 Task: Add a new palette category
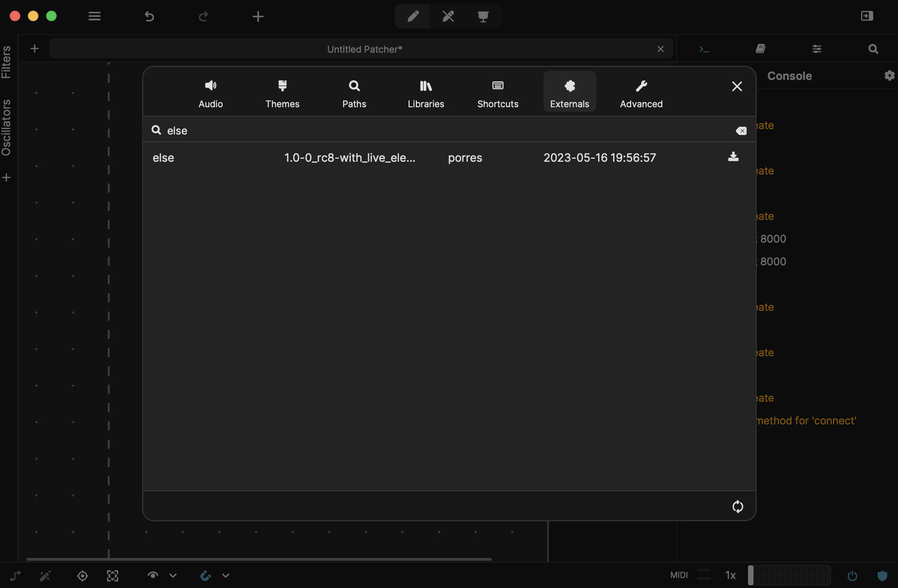point(6,178)
